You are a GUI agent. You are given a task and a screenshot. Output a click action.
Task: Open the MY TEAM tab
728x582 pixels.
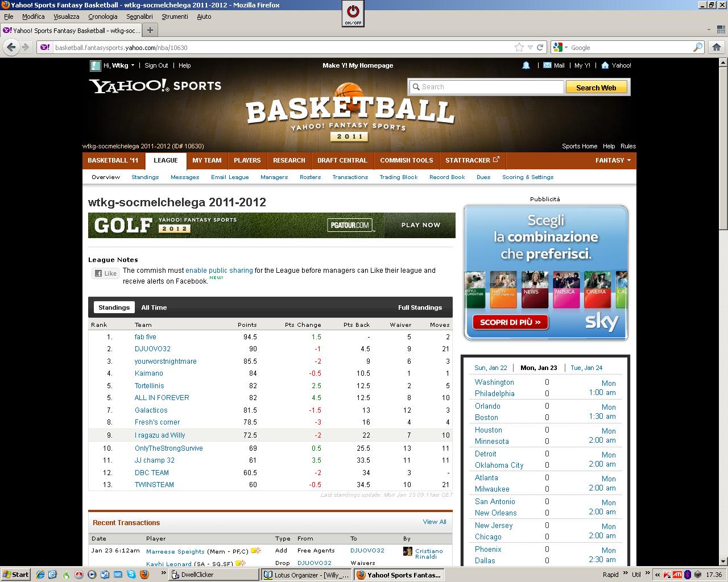pos(206,160)
